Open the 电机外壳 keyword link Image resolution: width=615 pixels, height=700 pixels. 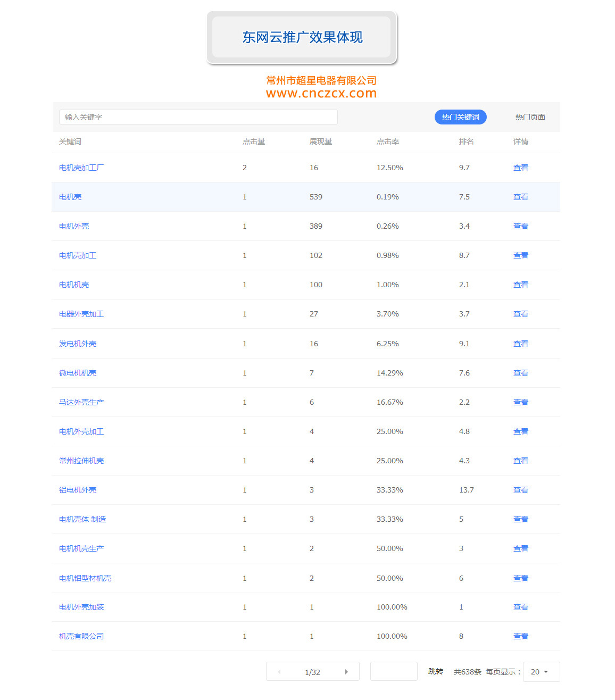click(74, 226)
